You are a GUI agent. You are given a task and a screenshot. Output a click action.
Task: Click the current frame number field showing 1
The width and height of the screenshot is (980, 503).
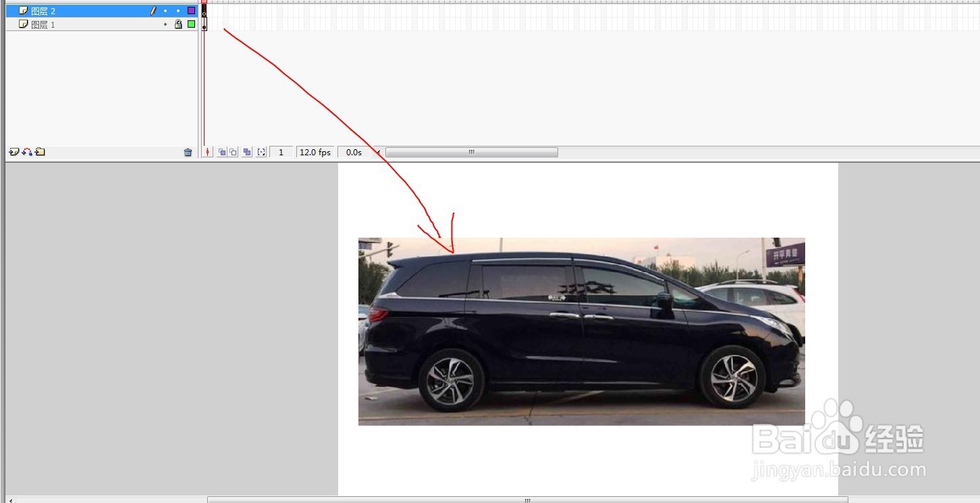tap(281, 153)
